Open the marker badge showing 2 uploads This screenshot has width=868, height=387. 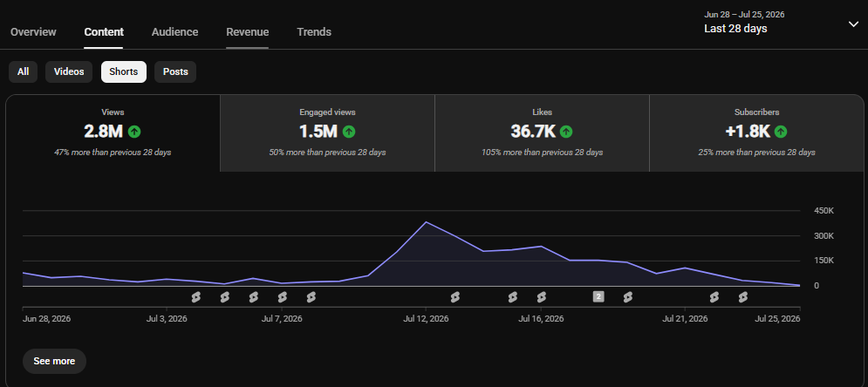click(598, 297)
